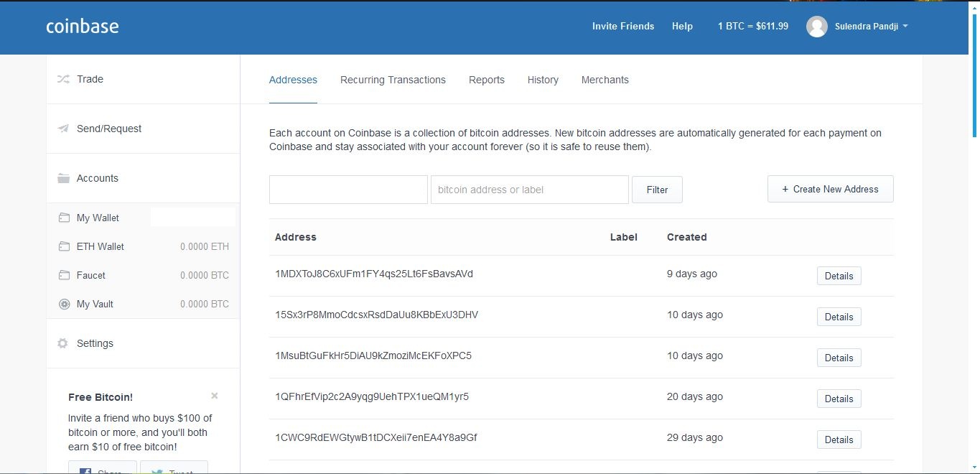
Task: Focus the bitcoin address or label field
Action: click(530, 190)
